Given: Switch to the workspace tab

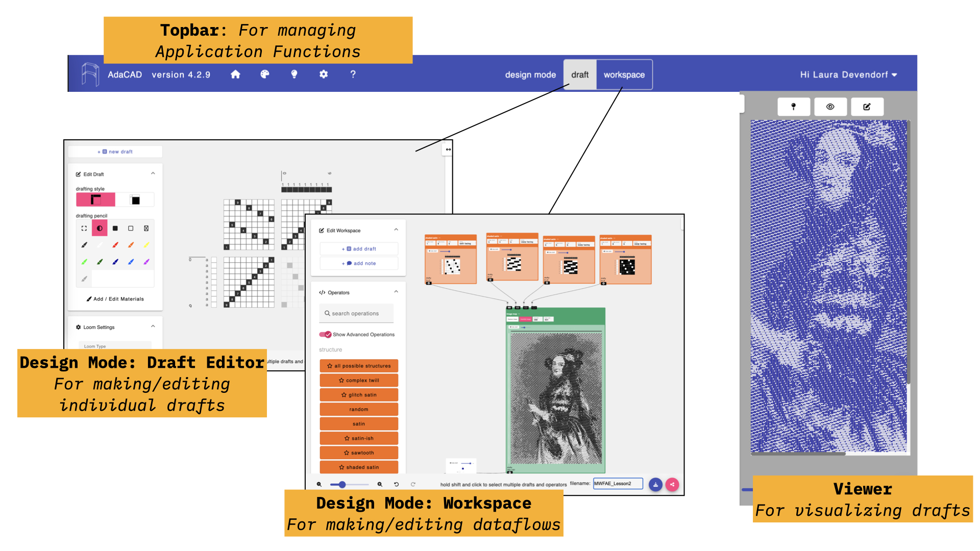Looking at the screenshot, I should 624,74.
